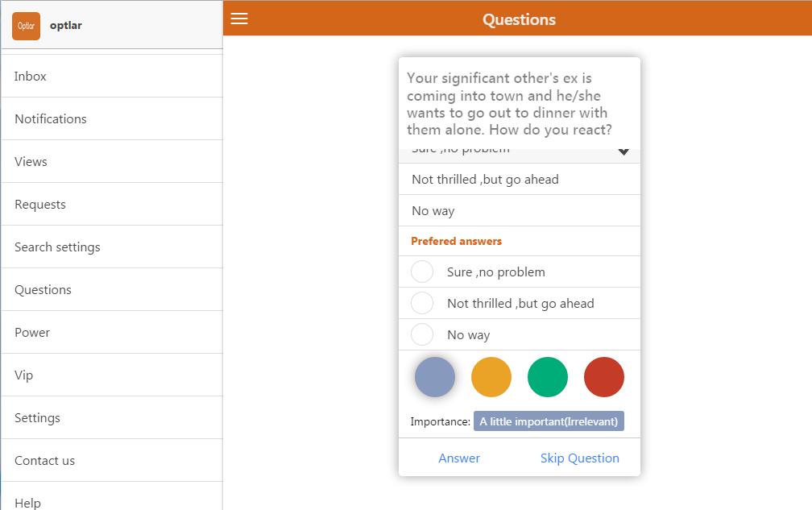Click the Skip Question link

[580, 458]
